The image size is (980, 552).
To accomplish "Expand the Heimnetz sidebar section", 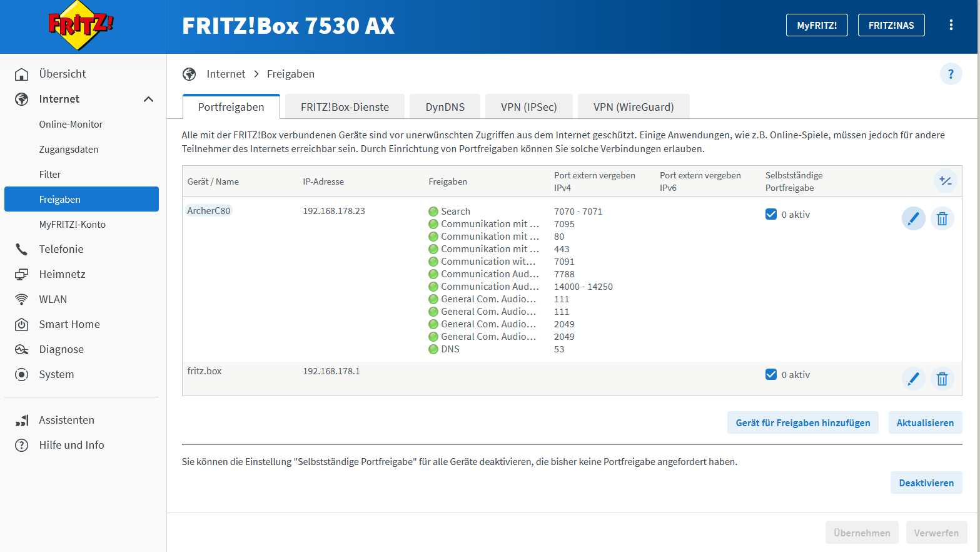I will 62,274.
